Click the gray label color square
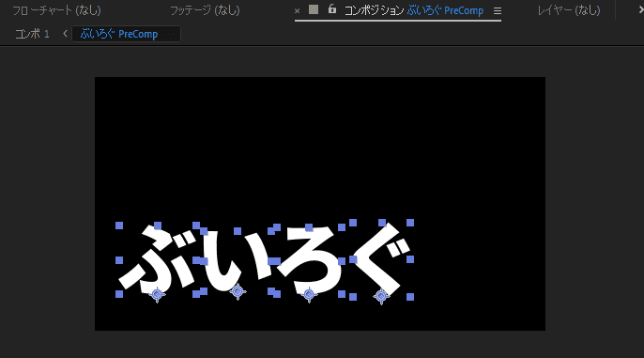The image size is (644, 358). click(x=314, y=9)
